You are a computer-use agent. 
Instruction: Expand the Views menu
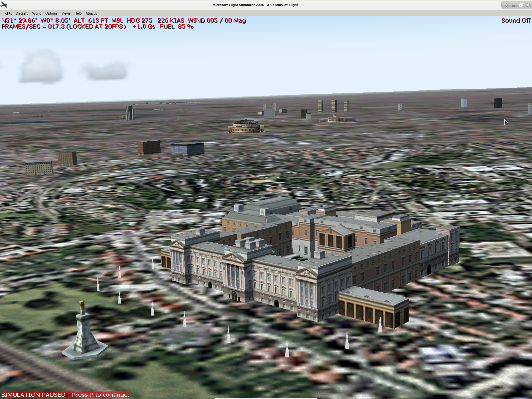[x=66, y=13]
